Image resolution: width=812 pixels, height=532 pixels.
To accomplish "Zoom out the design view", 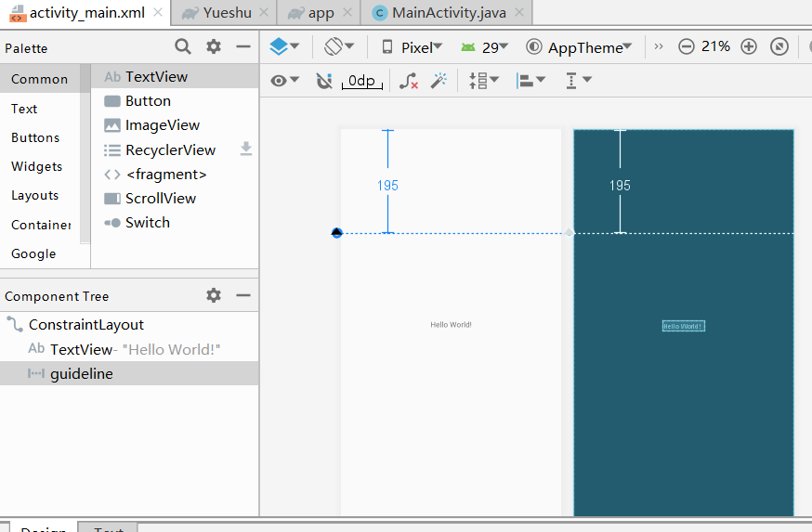I will click(x=687, y=46).
